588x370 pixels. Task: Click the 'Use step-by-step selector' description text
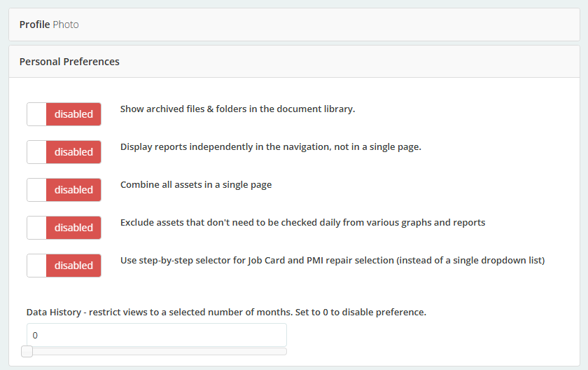[x=332, y=261]
